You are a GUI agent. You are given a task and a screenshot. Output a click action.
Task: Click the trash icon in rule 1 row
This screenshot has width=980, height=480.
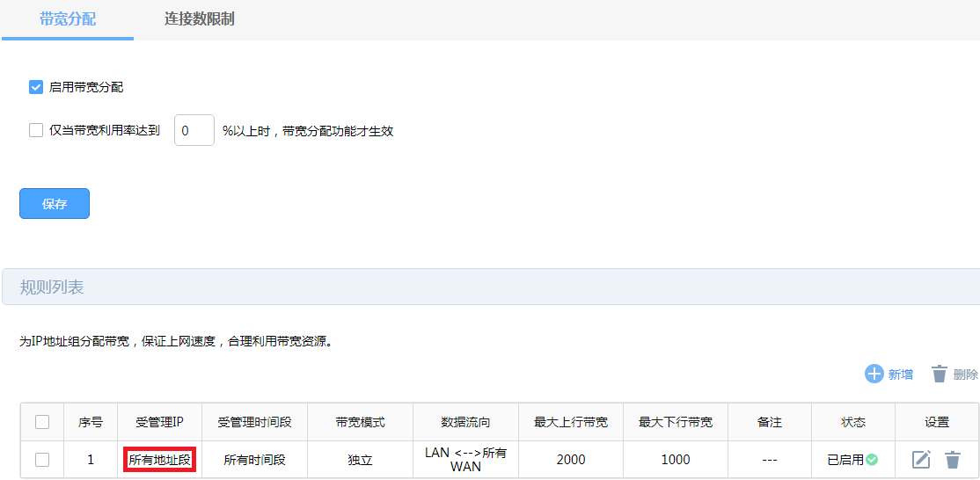pyautogui.click(x=953, y=459)
